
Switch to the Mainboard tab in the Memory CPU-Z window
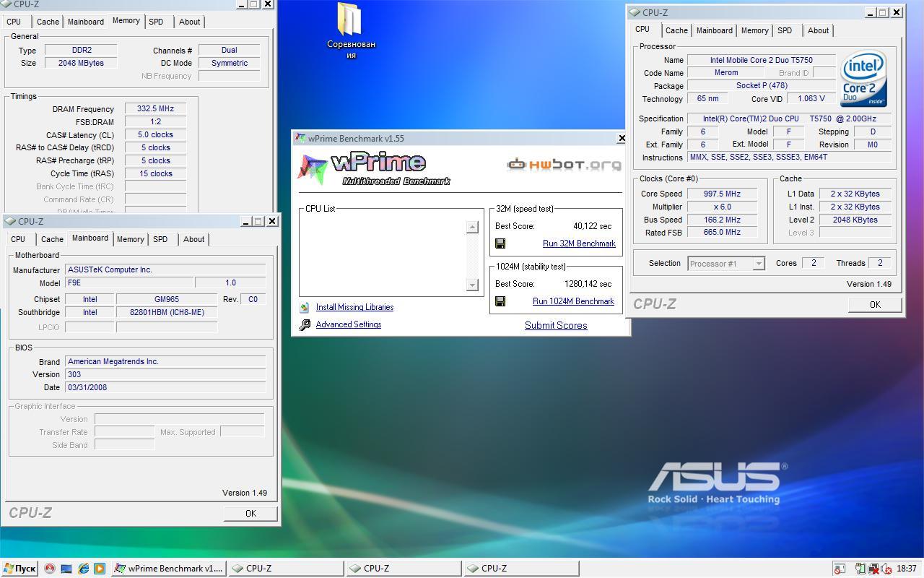86,22
